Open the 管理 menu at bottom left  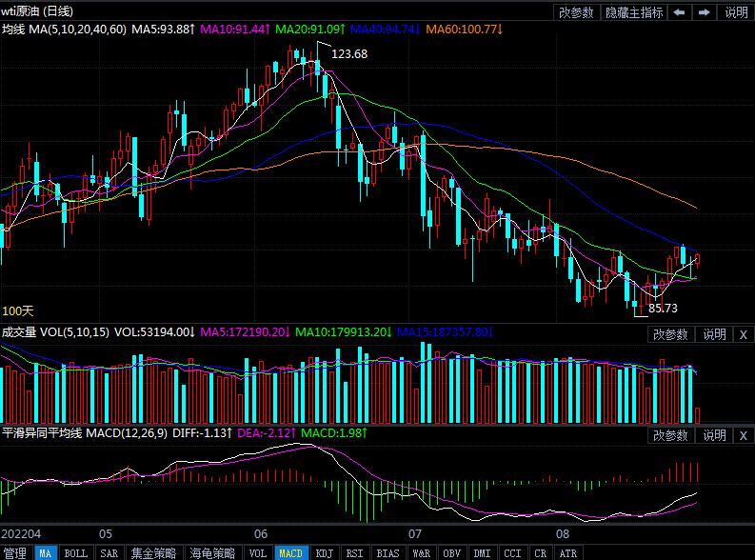click(x=15, y=552)
